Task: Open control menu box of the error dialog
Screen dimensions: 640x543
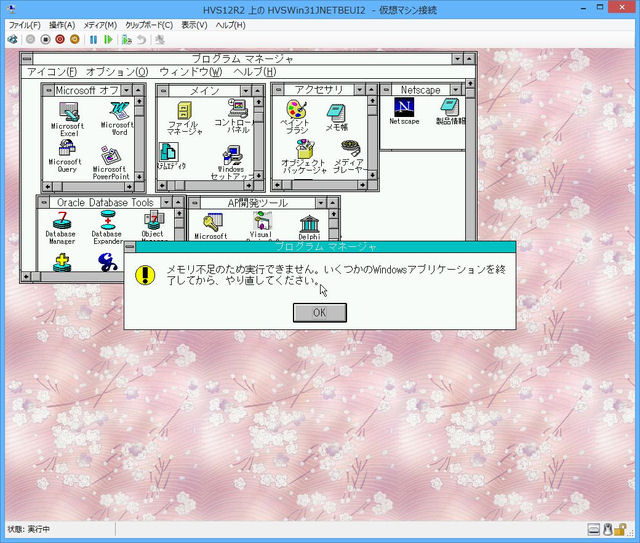Action: [130, 247]
